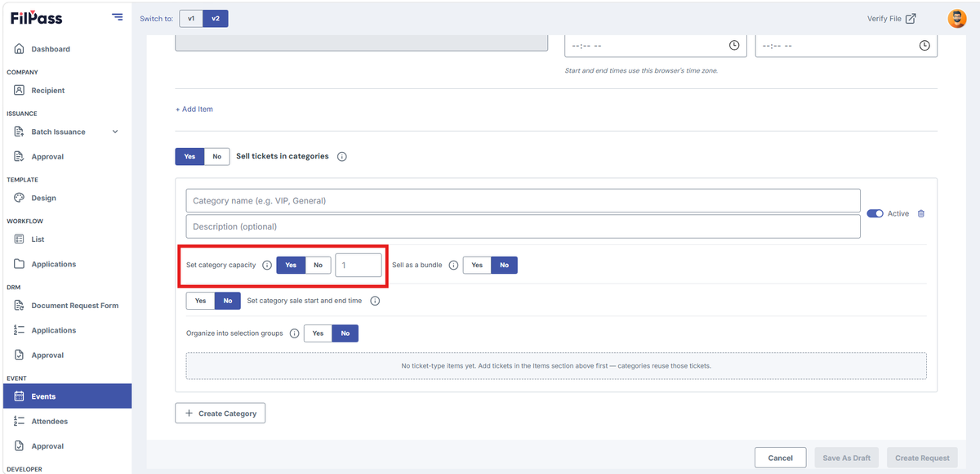Focus the Category name input field
Screen dimensions: 980x474
523,201
